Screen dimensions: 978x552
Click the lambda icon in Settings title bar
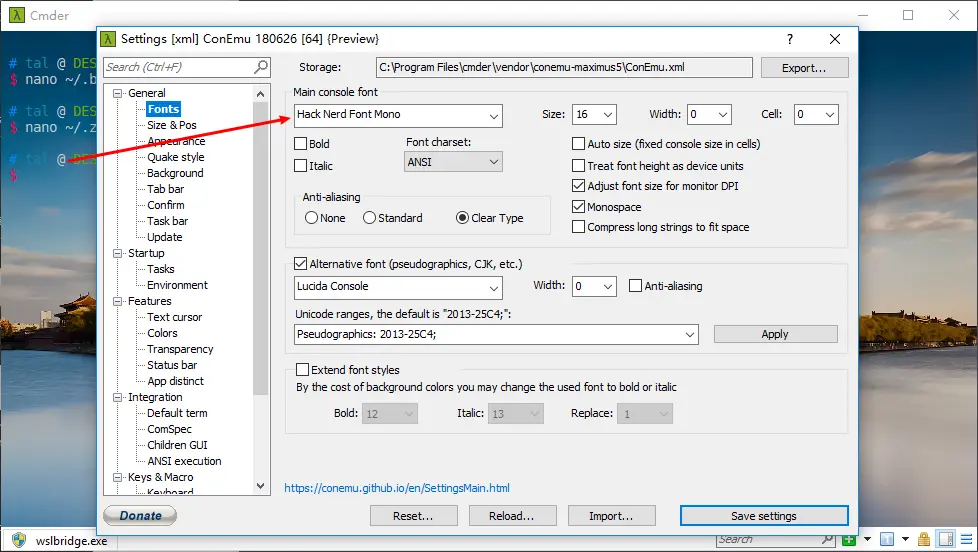point(109,39)
